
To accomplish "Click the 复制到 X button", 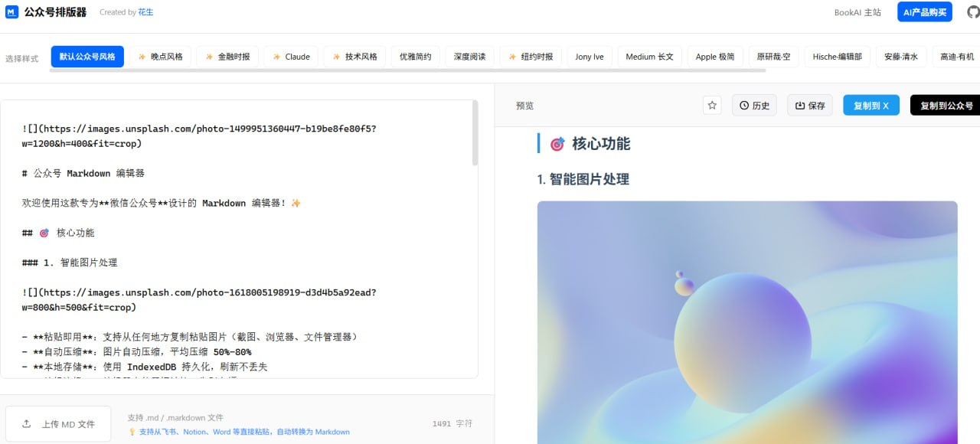I will 871,106.
